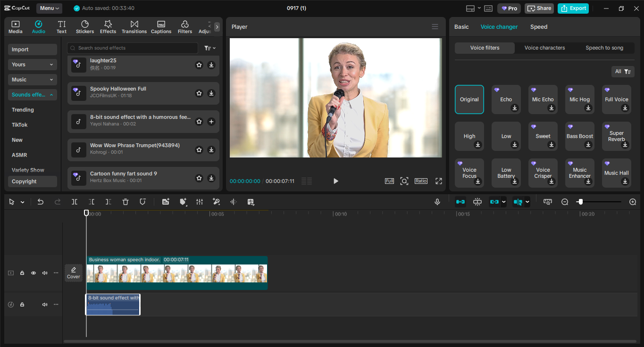Open the Speed tab in the right panel
The height and width of the screenshot is (347, 644).
pos(538,27)
